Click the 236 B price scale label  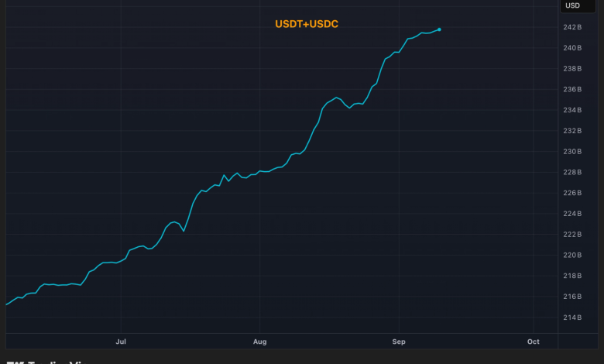pos(573,90)
